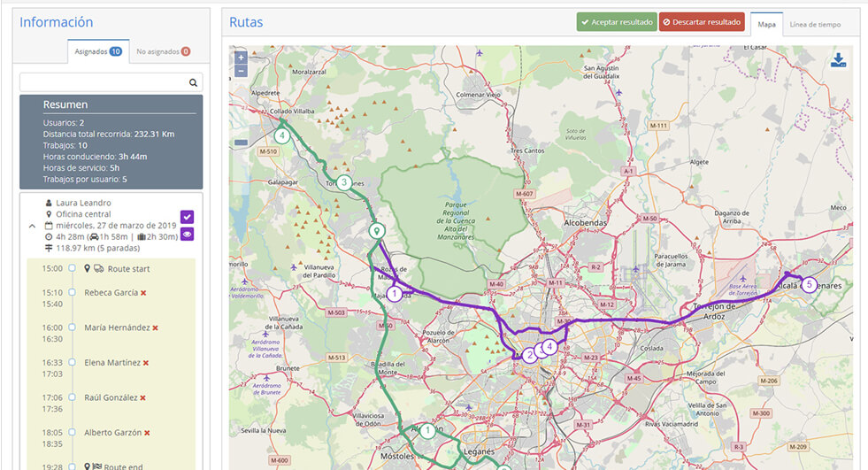Delete Elena Martínez stop via red X
This screenshot has width=868, height=470.
pos(146,363)
